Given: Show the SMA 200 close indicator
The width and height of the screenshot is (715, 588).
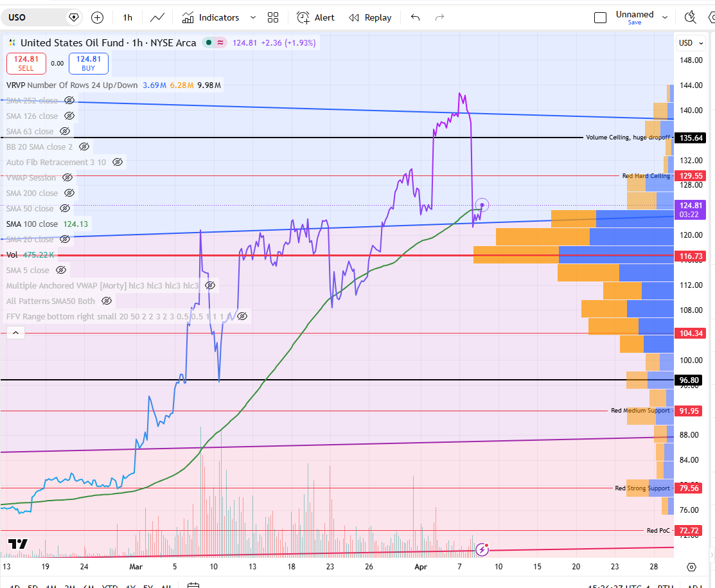Looking at the screenshot, I should (69, 193).
